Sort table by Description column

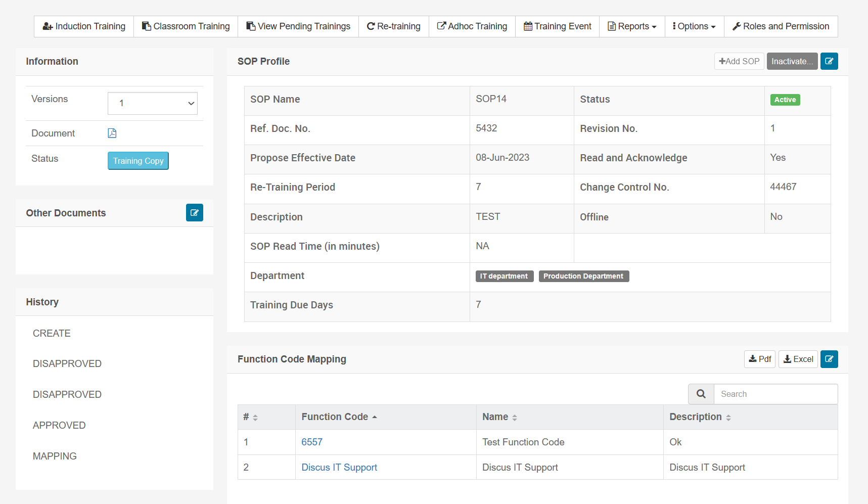pos(751,417)
